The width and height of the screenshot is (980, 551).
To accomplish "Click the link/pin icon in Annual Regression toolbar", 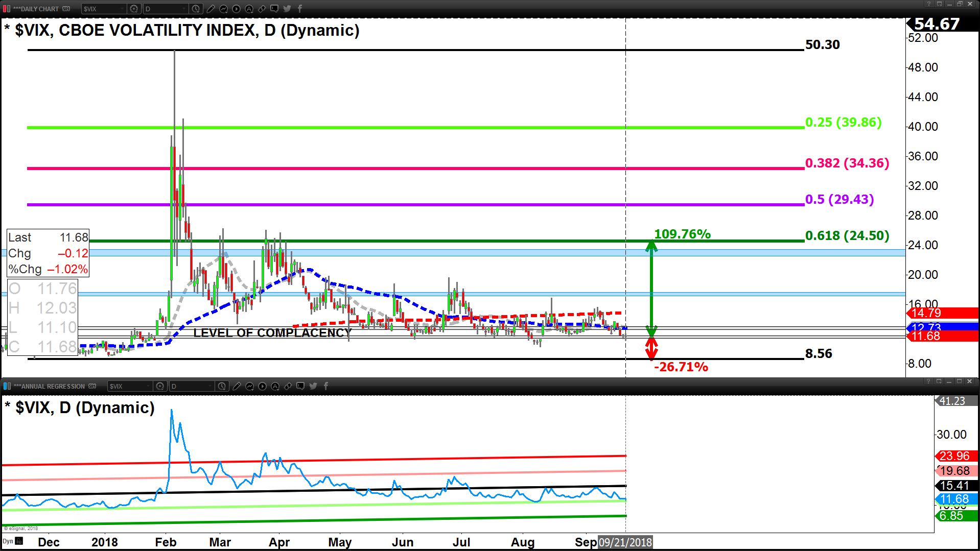I will pos(288,386).
